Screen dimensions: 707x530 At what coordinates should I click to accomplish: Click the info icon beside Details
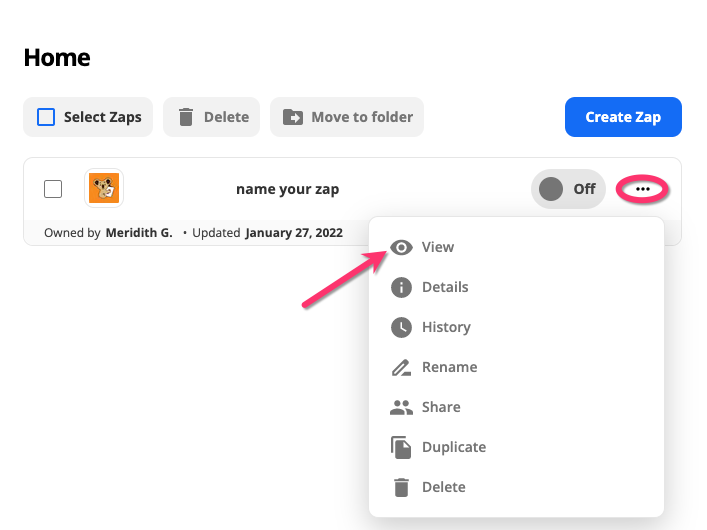coord(401,287)
